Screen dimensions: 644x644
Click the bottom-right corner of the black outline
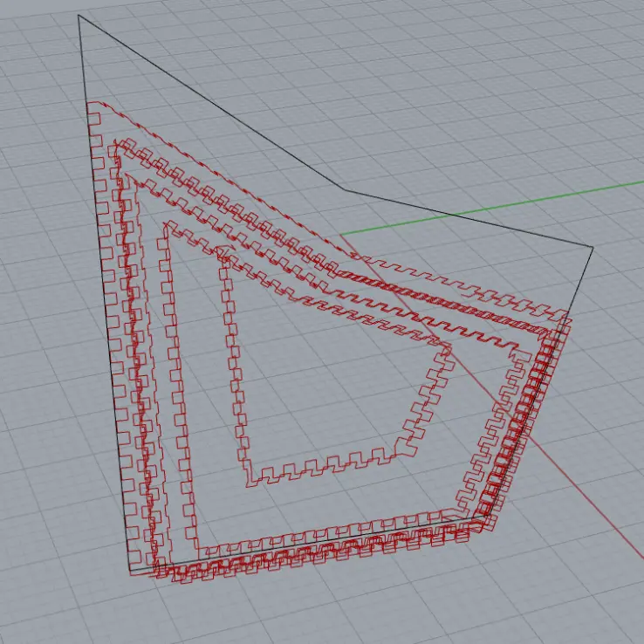tap(486, 518)
